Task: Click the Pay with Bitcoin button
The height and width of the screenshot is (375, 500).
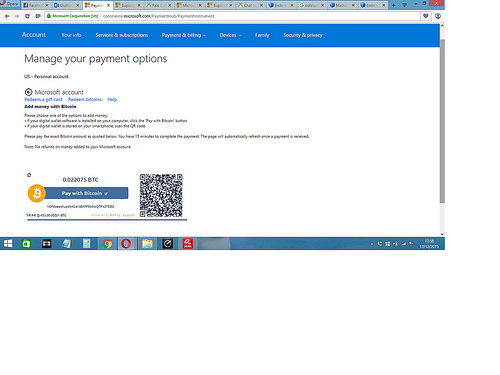Action: coord(86,193)
